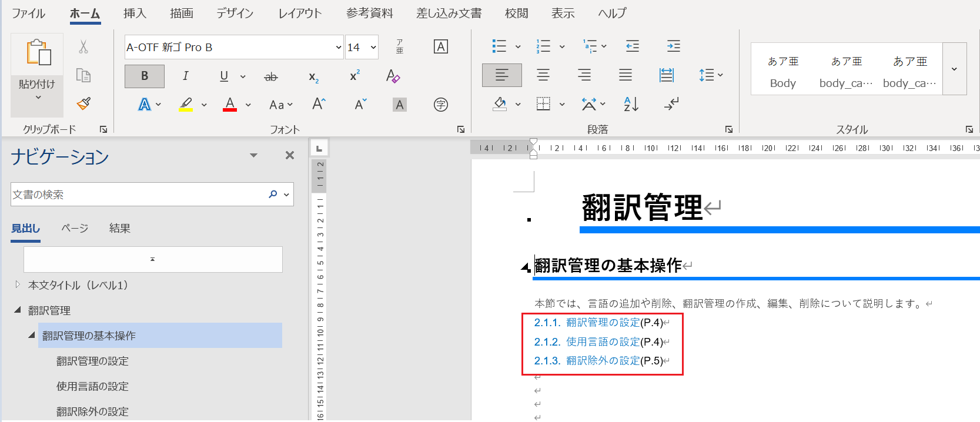This screenshot has height=422, width=980.
Task: Click the 文書の検索 search field
Action: coord(138,195)
